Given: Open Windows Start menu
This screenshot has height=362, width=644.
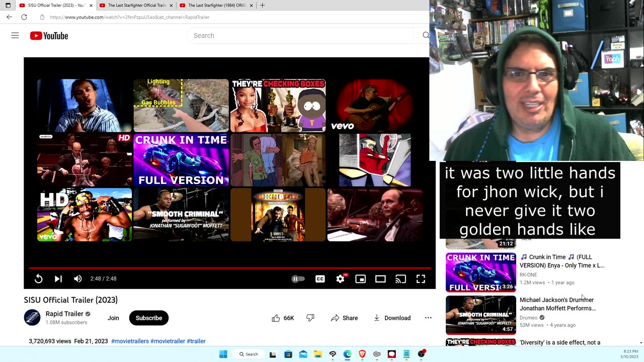Looking at the screenshot, I should click(x=223, y=354).
